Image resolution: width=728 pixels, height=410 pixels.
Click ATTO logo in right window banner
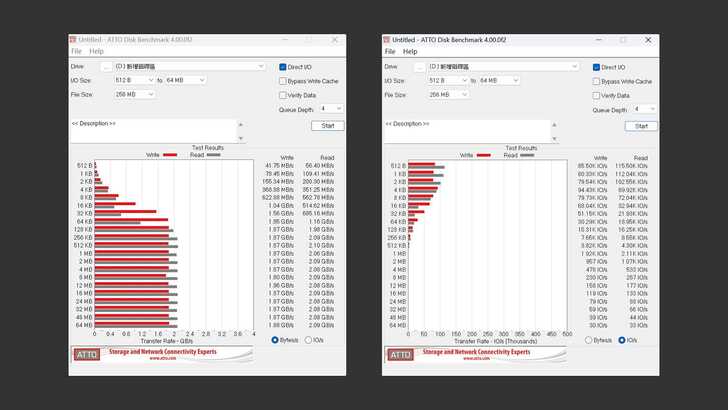400,355
